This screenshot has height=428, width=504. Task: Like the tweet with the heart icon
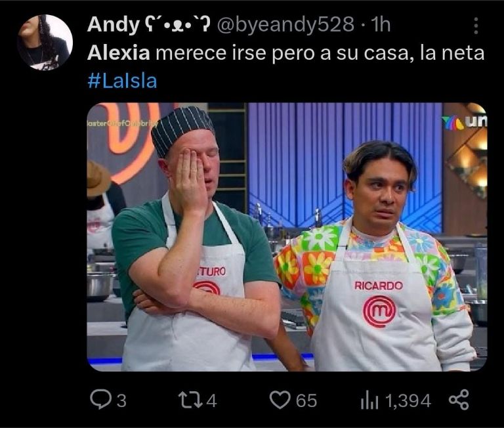coord(280,400)
